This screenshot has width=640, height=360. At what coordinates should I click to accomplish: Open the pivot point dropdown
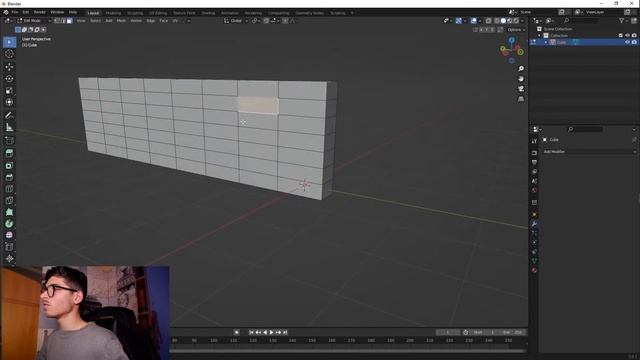pos(256,20)
